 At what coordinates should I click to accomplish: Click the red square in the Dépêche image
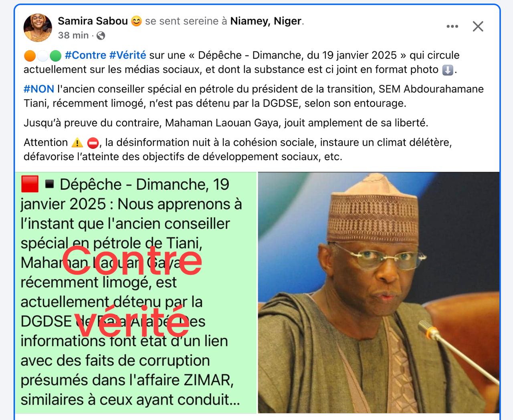coord(30,184)
